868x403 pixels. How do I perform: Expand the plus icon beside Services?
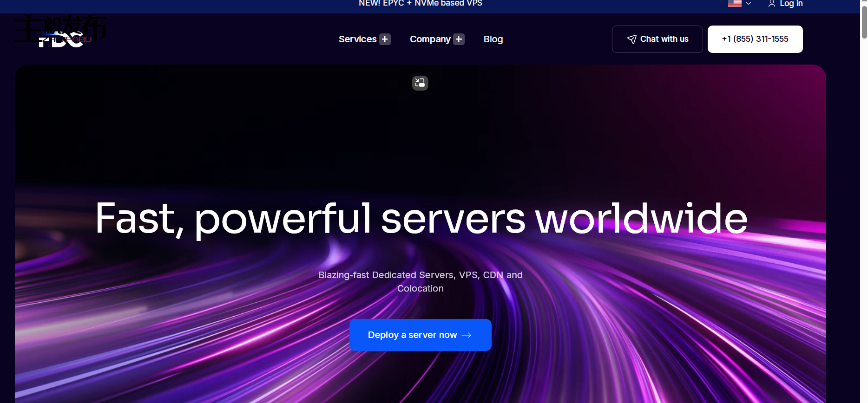coord(385,39)
